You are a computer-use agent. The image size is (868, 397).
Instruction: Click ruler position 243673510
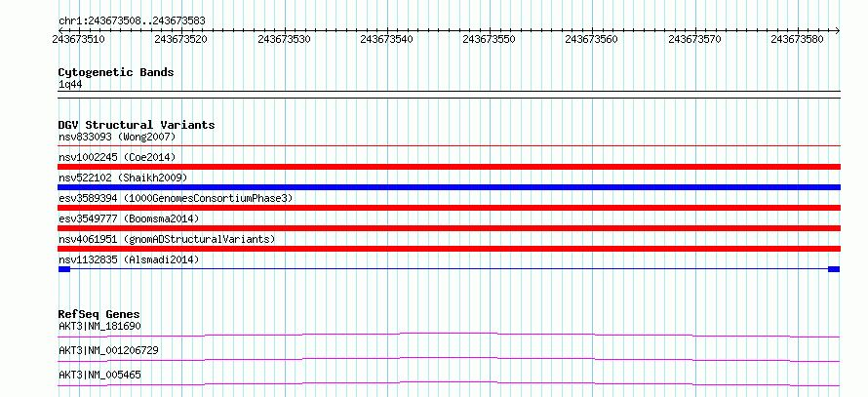79,39
